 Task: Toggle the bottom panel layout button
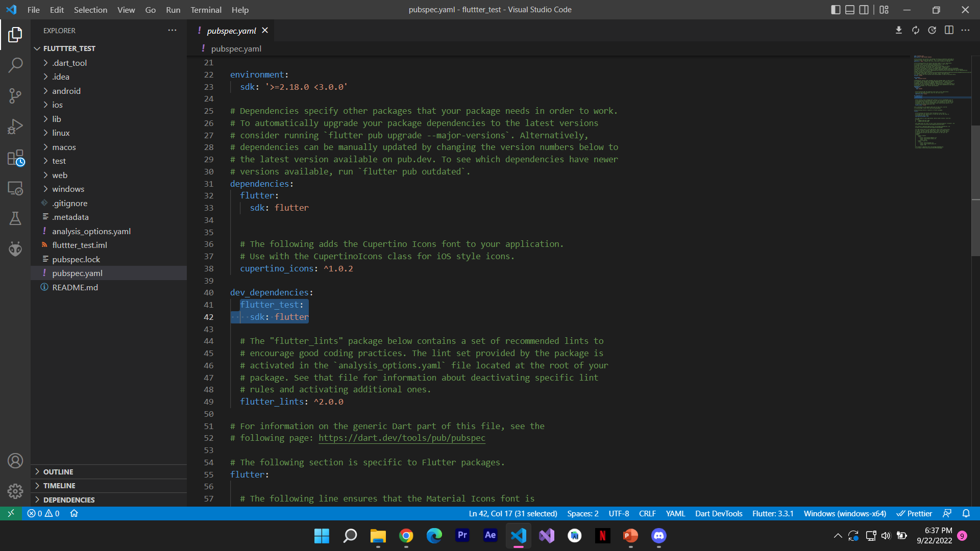point(850,10)
